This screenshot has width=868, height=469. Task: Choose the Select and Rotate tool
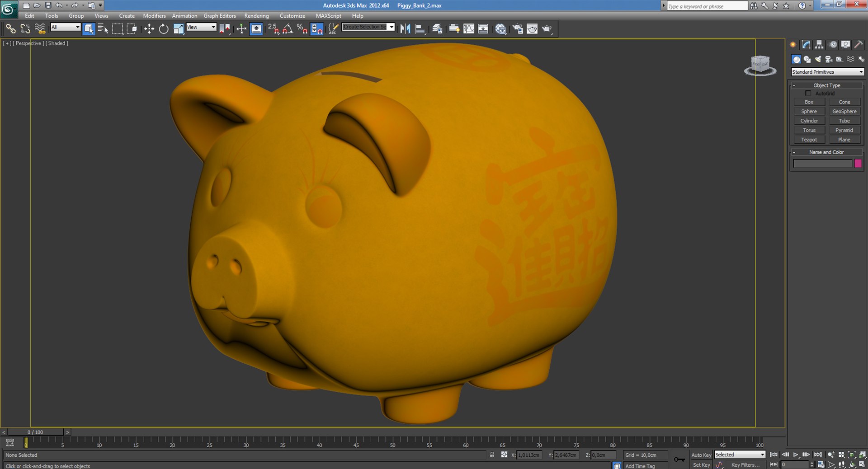point(164,29)
